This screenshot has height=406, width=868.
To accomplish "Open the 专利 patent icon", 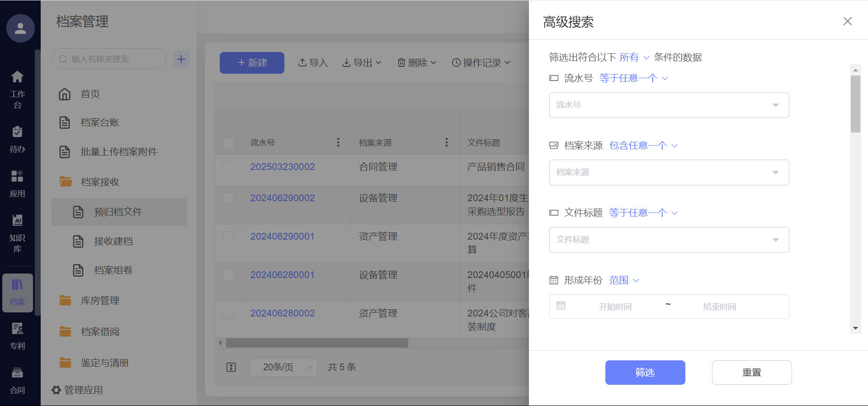I will (x=17, y=329).
